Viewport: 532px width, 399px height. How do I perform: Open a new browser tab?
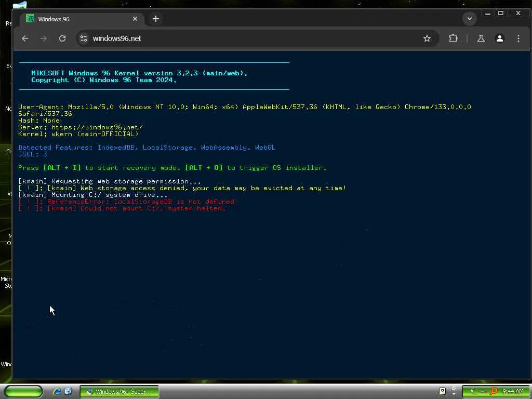click(x=156, y=19)
